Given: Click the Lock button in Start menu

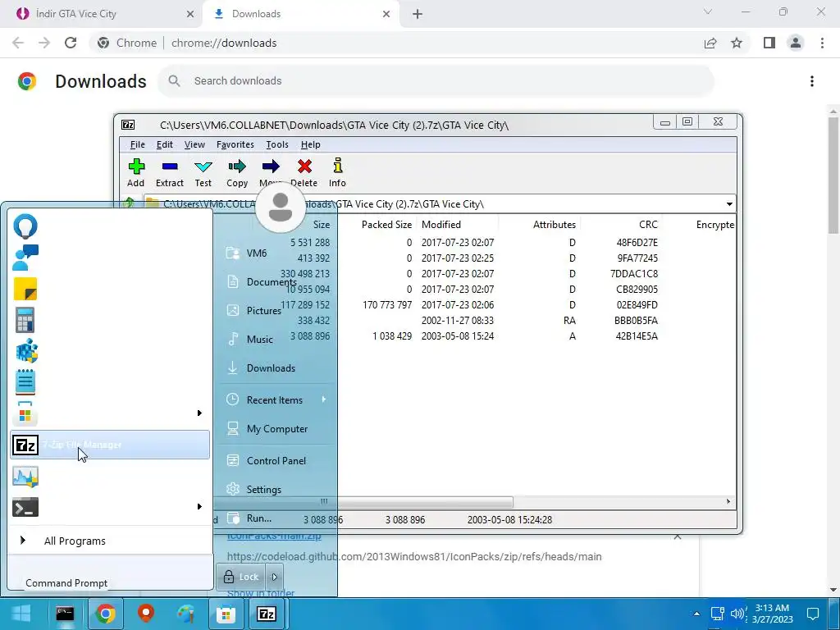Looking at the screenshot, I should click(x=241, y=577).
